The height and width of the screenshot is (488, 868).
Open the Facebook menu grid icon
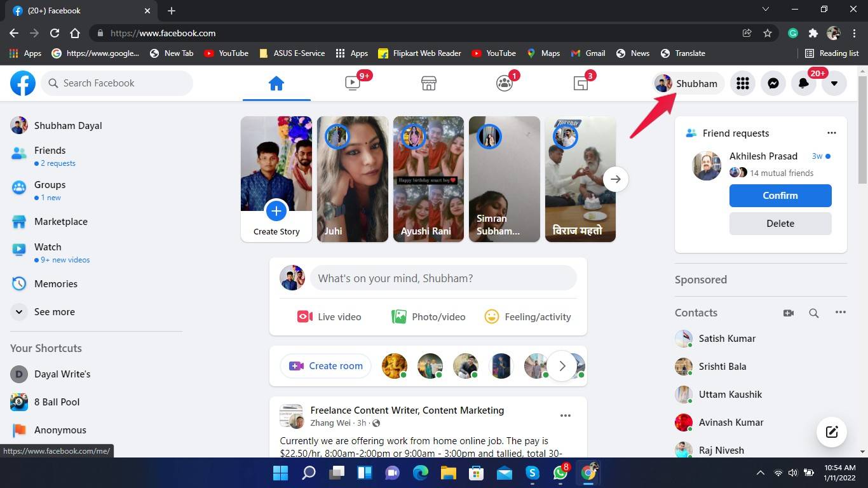coord(742,83)
